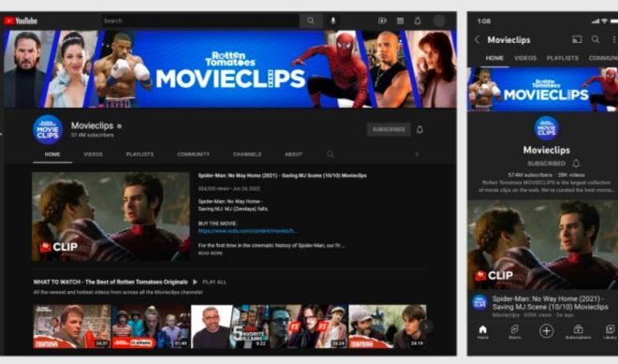
Task: Select the desktop HOME channel tab
Action: tap(52, 154)
